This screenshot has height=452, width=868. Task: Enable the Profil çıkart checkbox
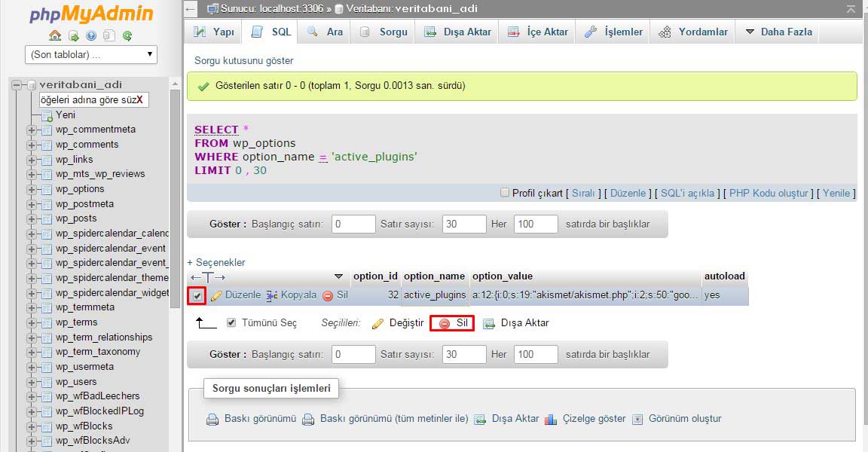point(505,194)
